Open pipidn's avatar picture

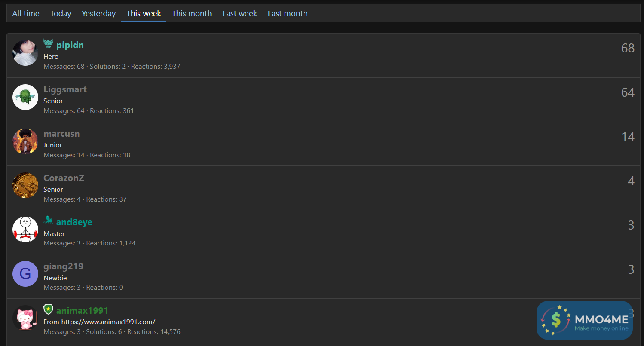click(x=25, y=53)
